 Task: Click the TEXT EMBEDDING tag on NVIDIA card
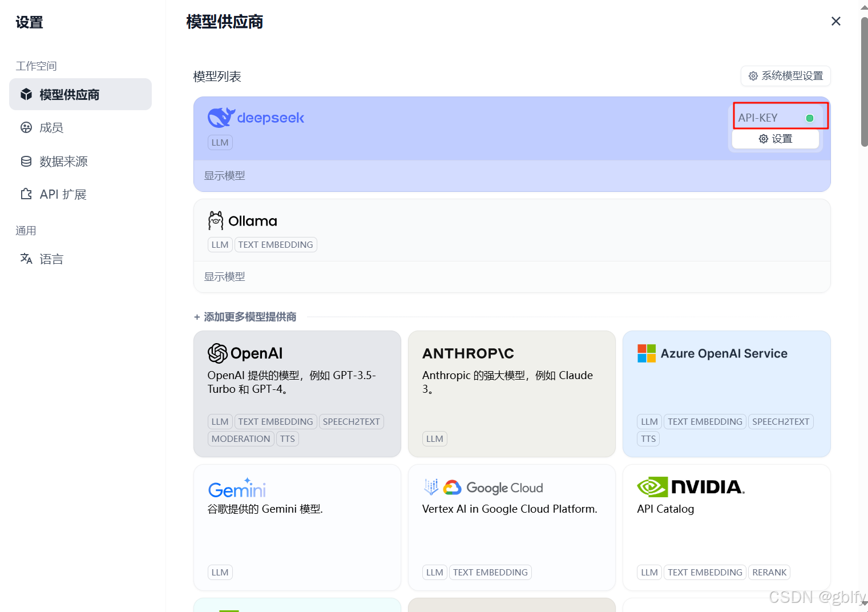pyautogui.click(x=705, y=573)
